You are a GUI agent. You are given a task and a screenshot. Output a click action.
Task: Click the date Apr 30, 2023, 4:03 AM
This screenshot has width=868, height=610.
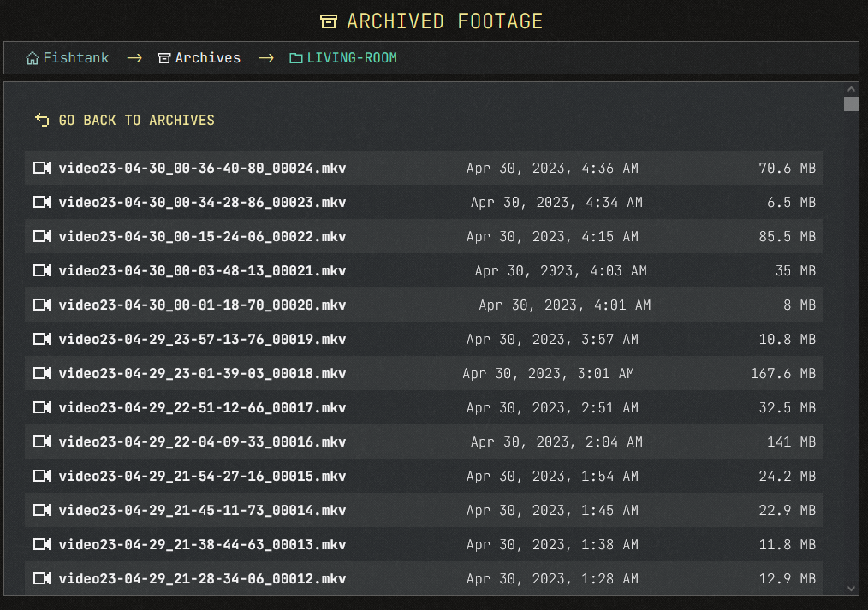561,271
